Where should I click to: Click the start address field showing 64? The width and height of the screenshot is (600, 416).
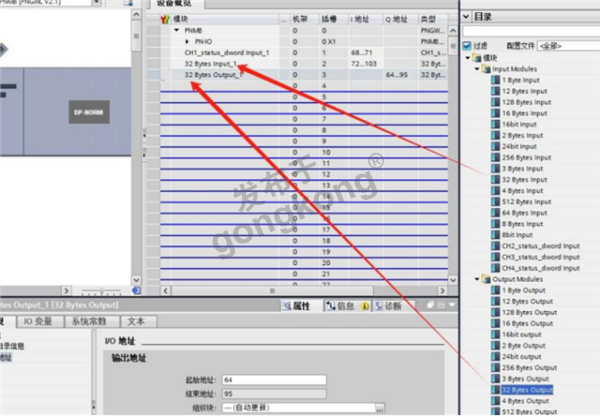(x=274, y=380)
